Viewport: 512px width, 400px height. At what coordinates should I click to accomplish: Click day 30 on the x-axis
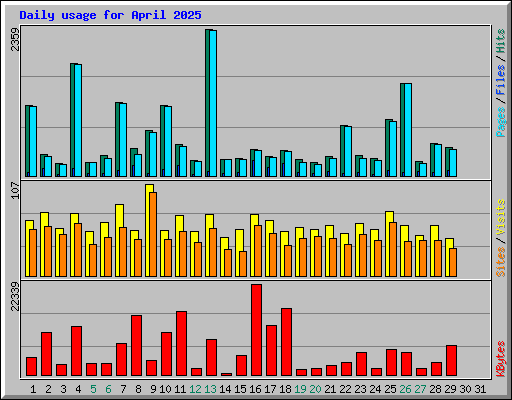[x=465, y=389]
